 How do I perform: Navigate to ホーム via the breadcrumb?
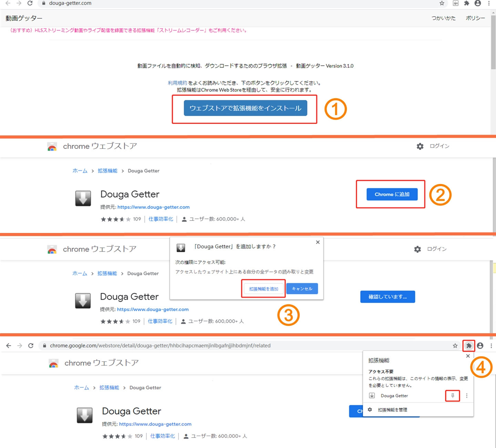click(80, 171)
